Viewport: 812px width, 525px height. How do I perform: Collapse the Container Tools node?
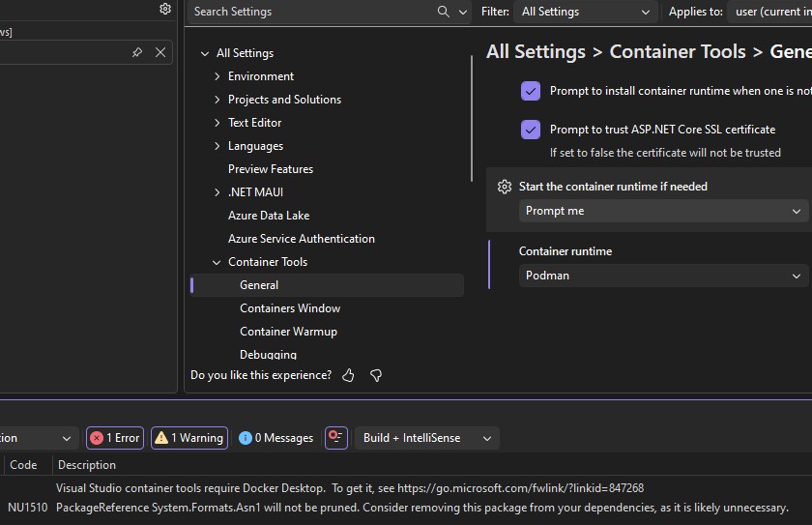(x=217, y=263)
